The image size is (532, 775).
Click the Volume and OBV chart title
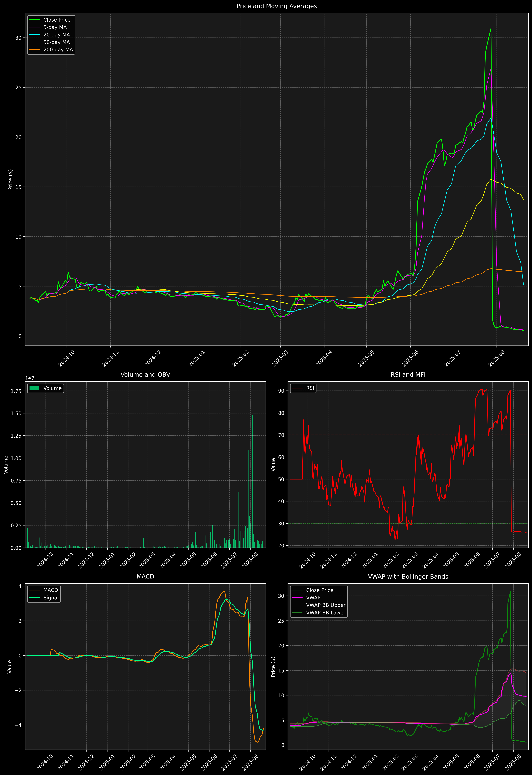[145, 374]
